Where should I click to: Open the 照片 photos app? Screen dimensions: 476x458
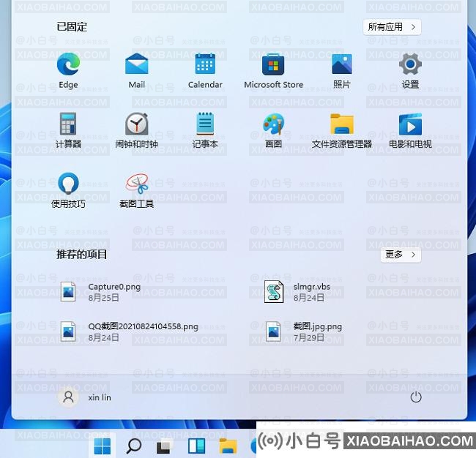[x=342, y=70]
